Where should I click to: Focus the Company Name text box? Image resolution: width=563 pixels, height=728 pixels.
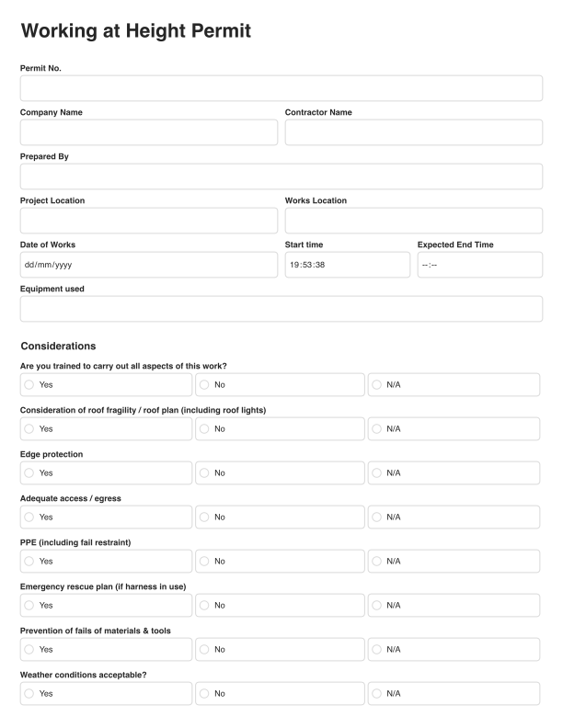(148, 132)
